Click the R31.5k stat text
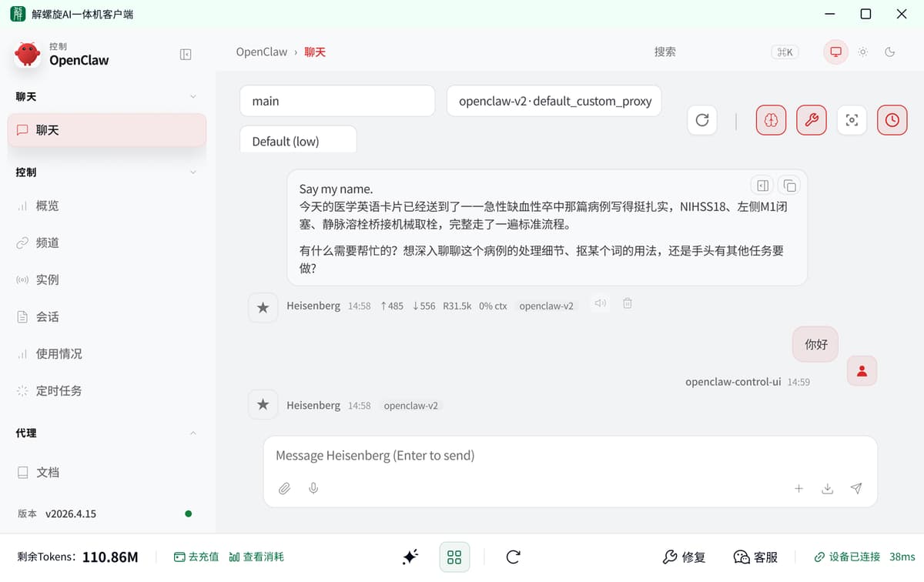 [457, 306]
